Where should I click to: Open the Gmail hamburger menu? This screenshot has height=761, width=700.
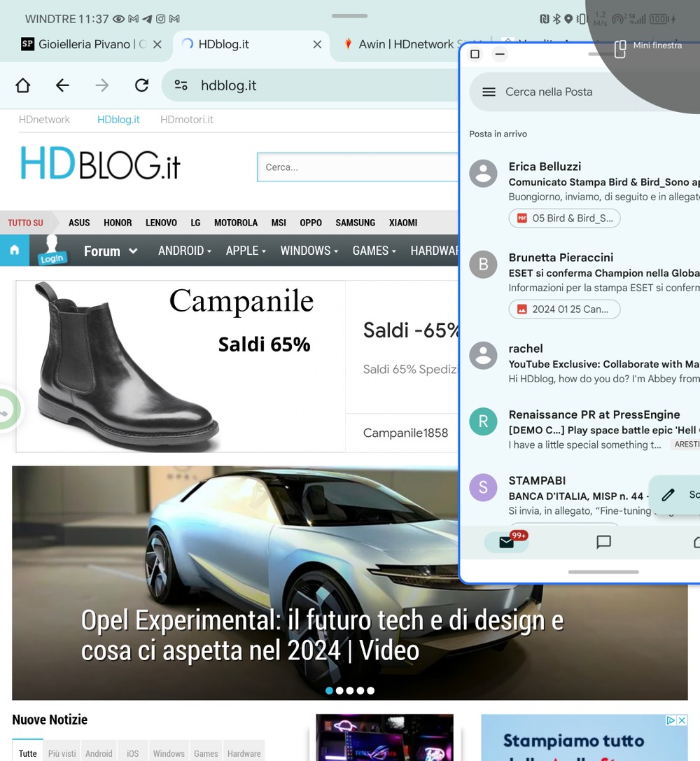[489, 92]
